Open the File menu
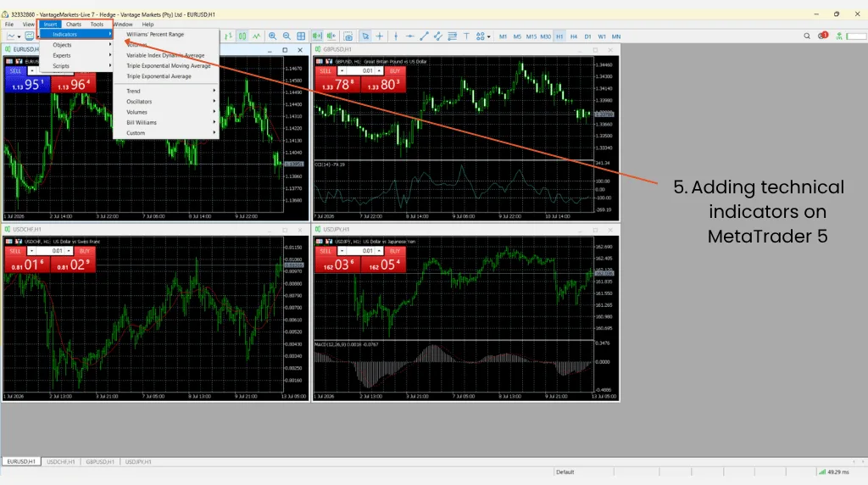 (x=9, y=25)
